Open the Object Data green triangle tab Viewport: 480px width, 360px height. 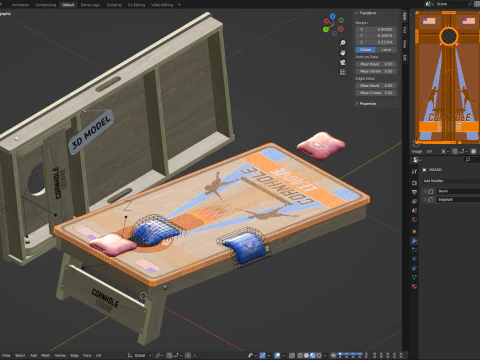[x=414, y=277]
